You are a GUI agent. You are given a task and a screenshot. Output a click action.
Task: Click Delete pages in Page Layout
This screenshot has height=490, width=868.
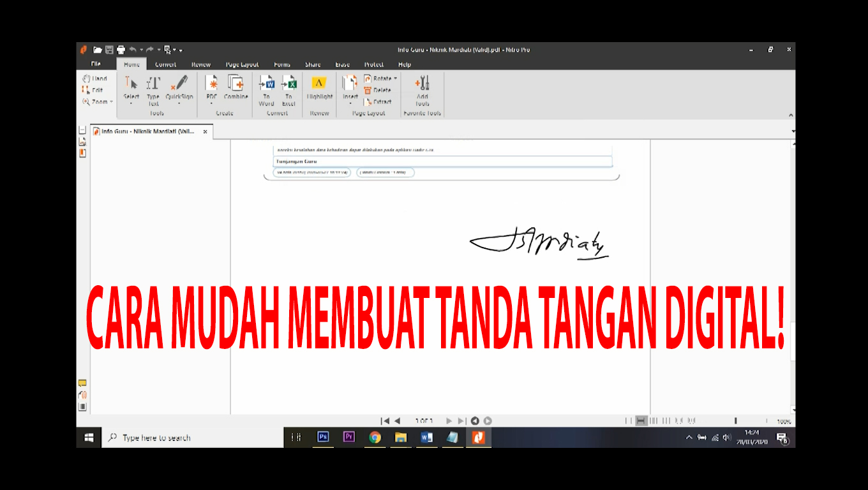(x=378, y=90)
